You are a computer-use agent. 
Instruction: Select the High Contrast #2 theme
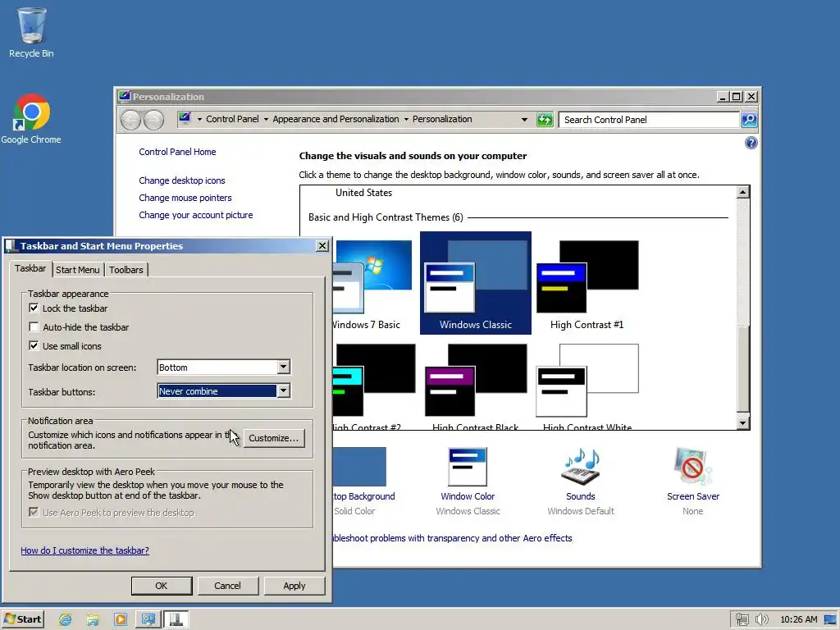(x=374, y=386)
